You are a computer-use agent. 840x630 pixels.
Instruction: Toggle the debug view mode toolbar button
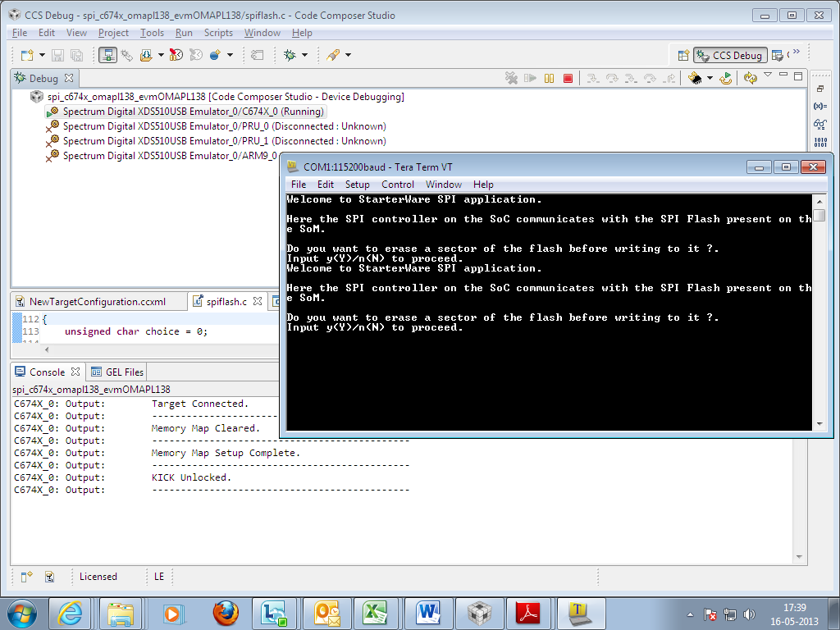(107, 55)
